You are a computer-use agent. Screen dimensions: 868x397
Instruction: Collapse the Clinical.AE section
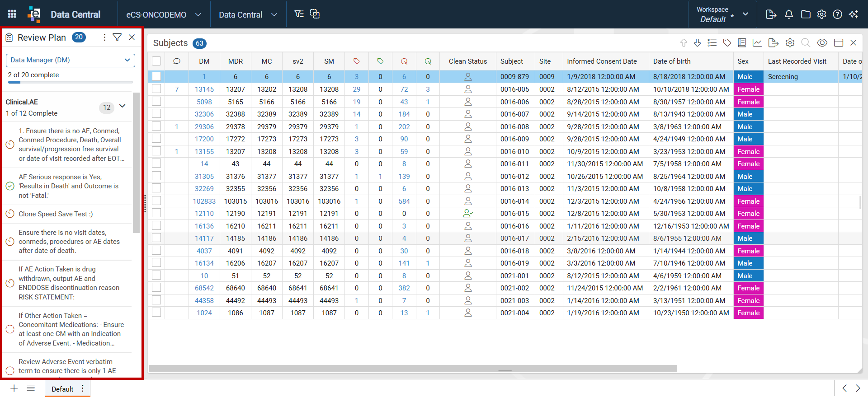click(x=123, y=106)
